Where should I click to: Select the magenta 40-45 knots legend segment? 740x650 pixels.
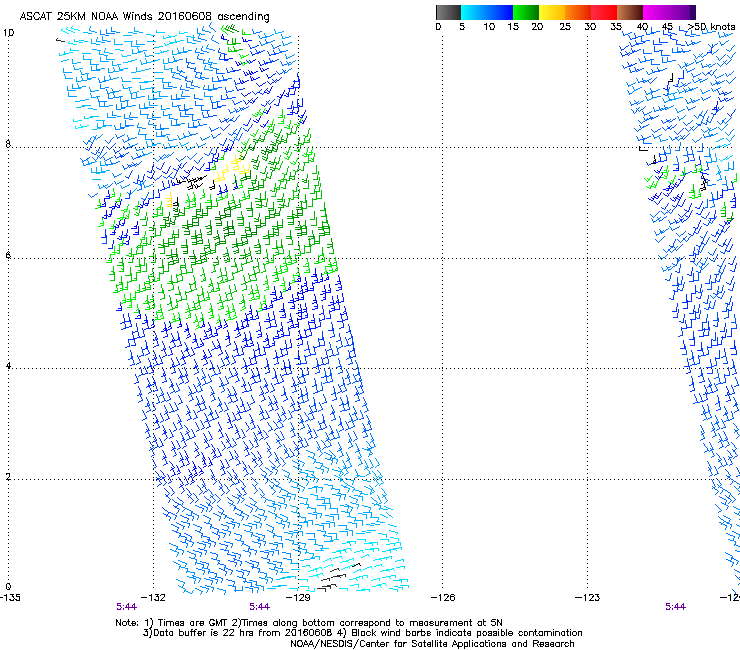pos(656,12)
